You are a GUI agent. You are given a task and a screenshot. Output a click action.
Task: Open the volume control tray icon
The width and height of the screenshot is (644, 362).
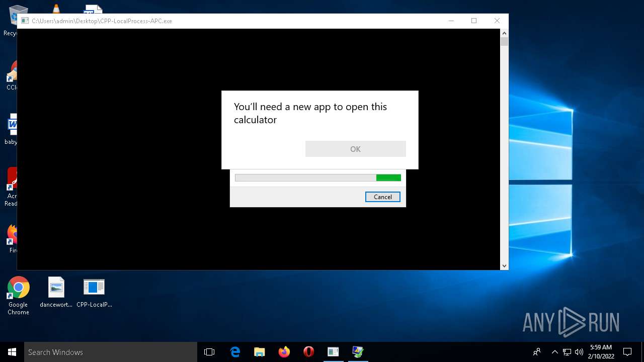point(579,352)
